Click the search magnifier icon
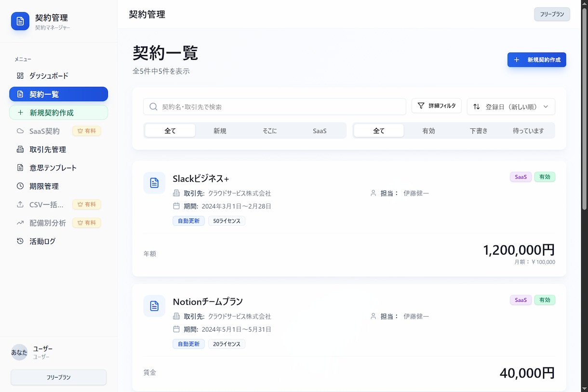Viewport: 588px width, 392px height. pyautogui.click(x=153, y=107)
